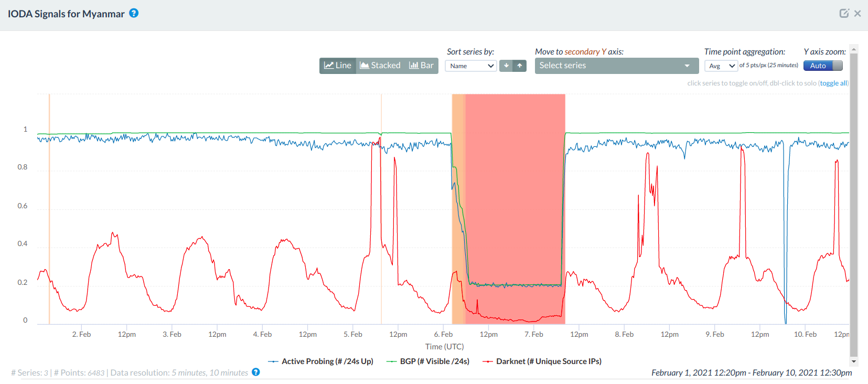The image size is (868, 384).
Task: Click inside the red outage region on chart
Action: (x=514, y=210)
